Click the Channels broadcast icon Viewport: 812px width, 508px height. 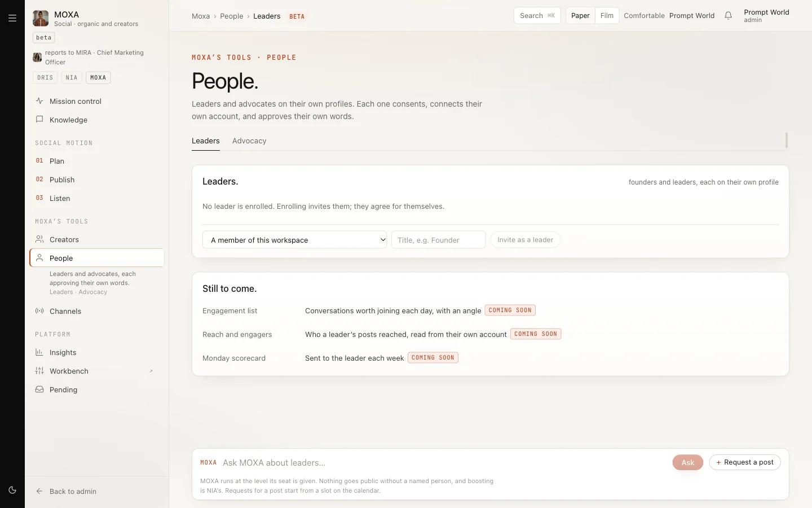point(39,311)
